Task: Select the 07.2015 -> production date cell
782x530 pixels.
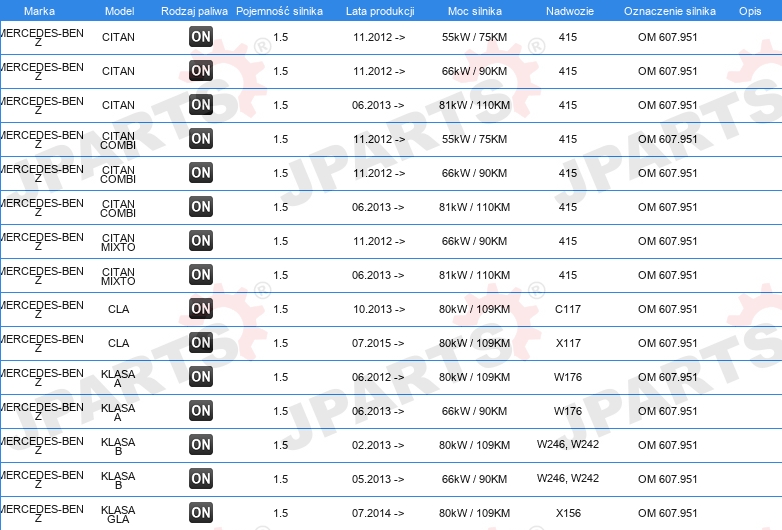Action: click(378, 343)
